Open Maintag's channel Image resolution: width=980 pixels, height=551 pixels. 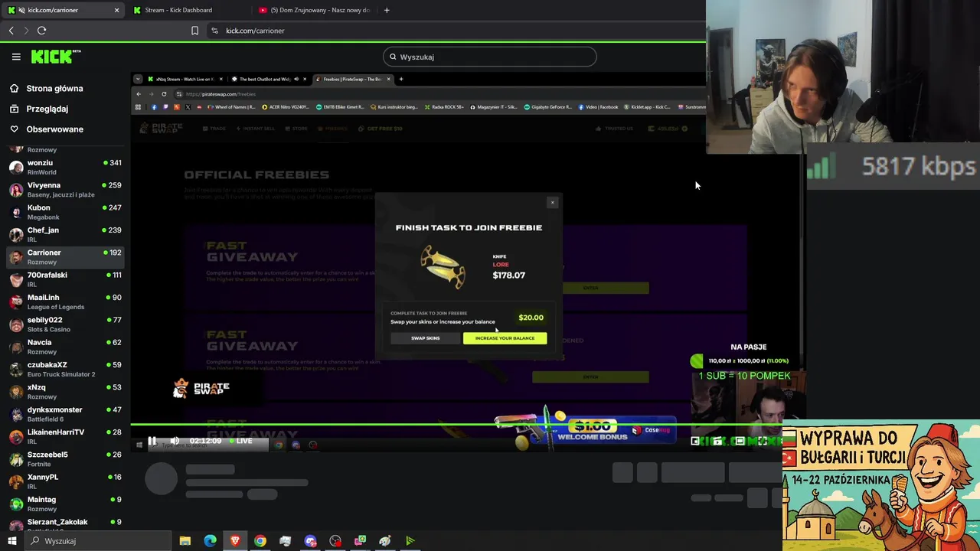65,504
